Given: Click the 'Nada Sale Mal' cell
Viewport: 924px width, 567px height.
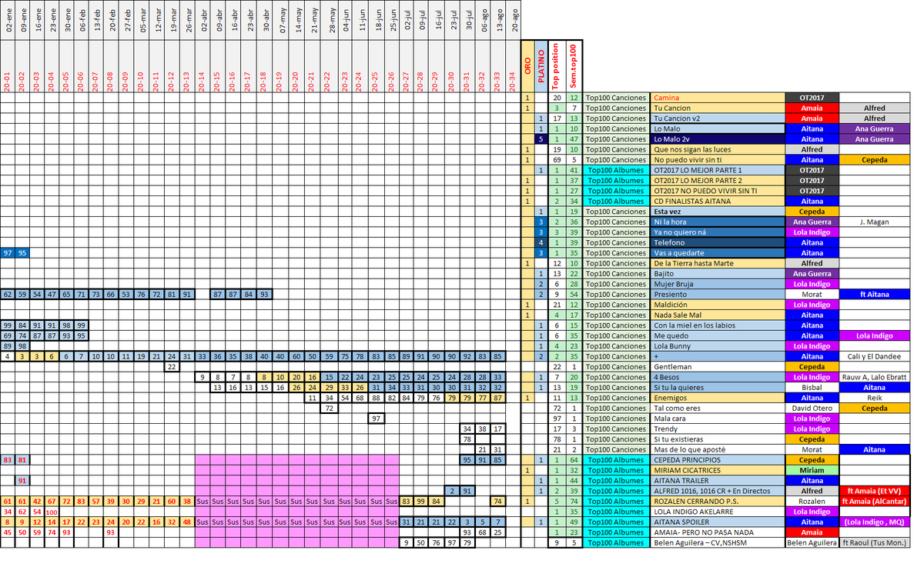Looking at the screenshot, I should point(717,315).
